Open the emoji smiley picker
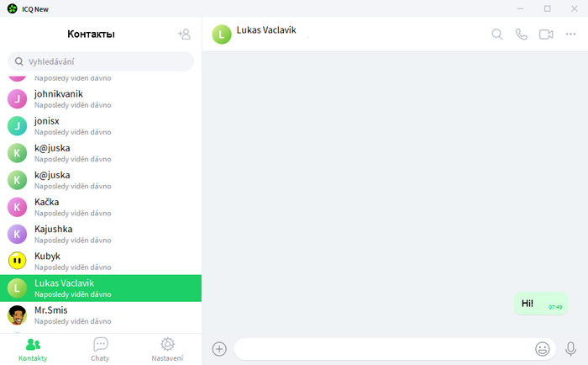588x365 pixels. (543, 349)
